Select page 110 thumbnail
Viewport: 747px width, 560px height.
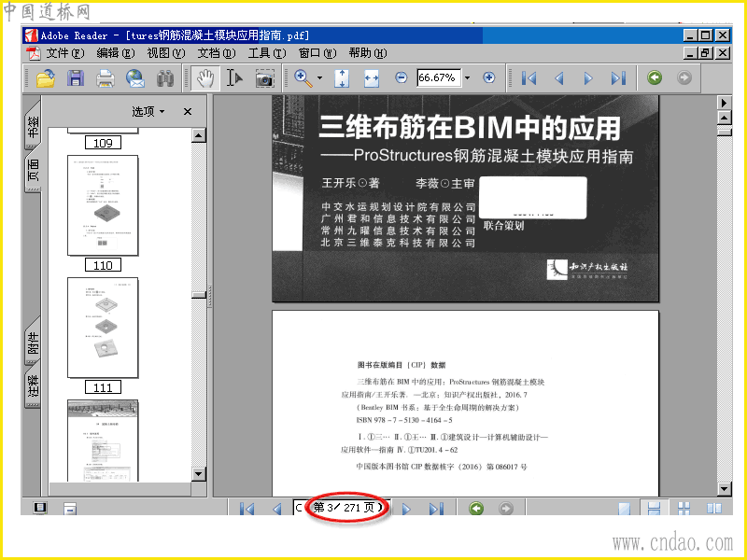click(x=103, y=205)
